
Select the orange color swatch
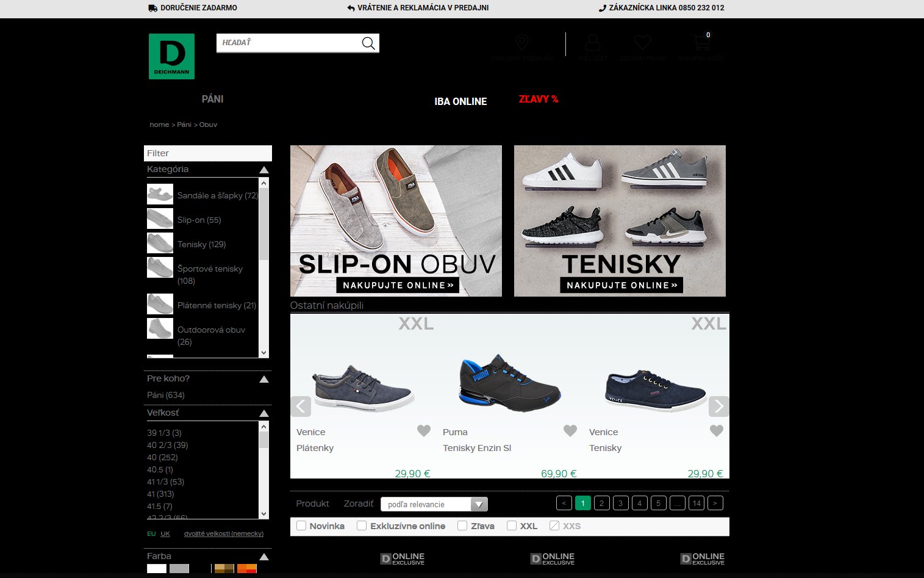247,569
